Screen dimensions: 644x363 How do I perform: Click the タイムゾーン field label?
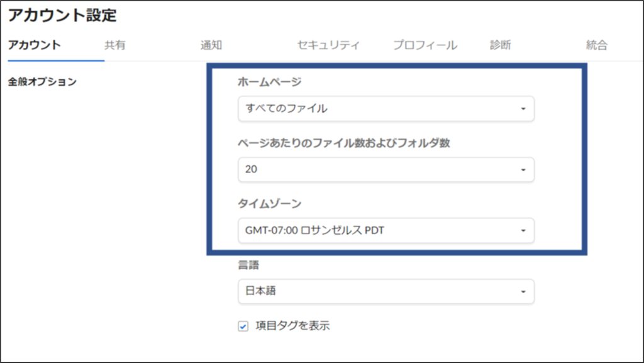[x=269, y=204]
